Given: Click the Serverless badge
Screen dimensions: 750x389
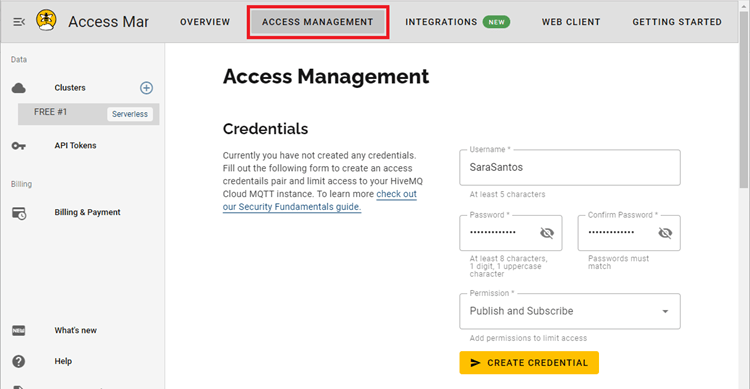Looking at the screenshot, I should click(130, 114).
